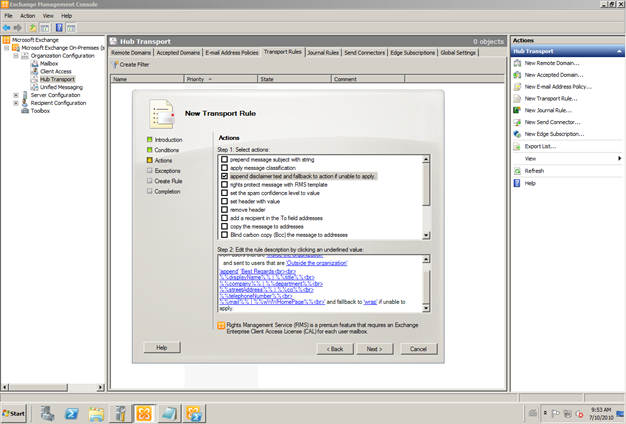Open the Action menu
The width and height of the screenshot is (626, 424).
point(28,16)
